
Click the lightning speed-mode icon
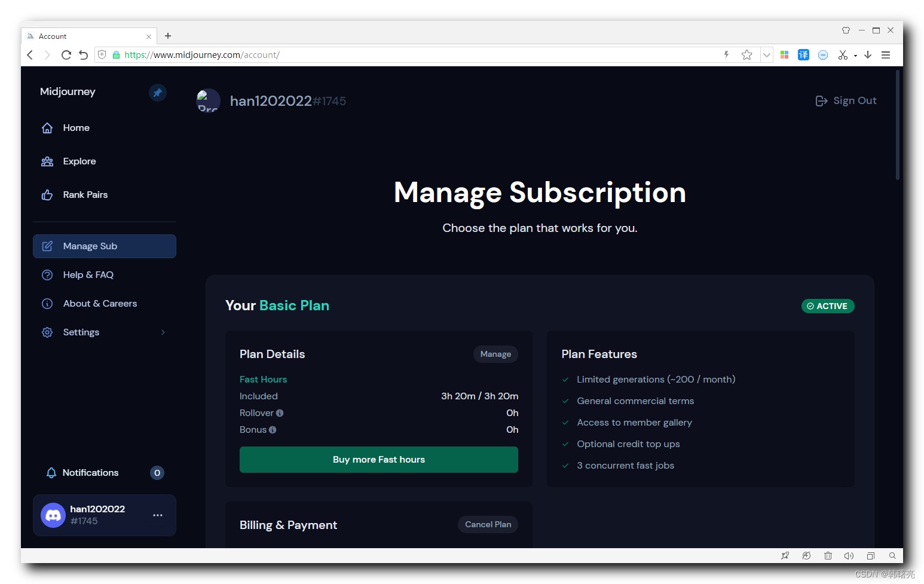727,55
